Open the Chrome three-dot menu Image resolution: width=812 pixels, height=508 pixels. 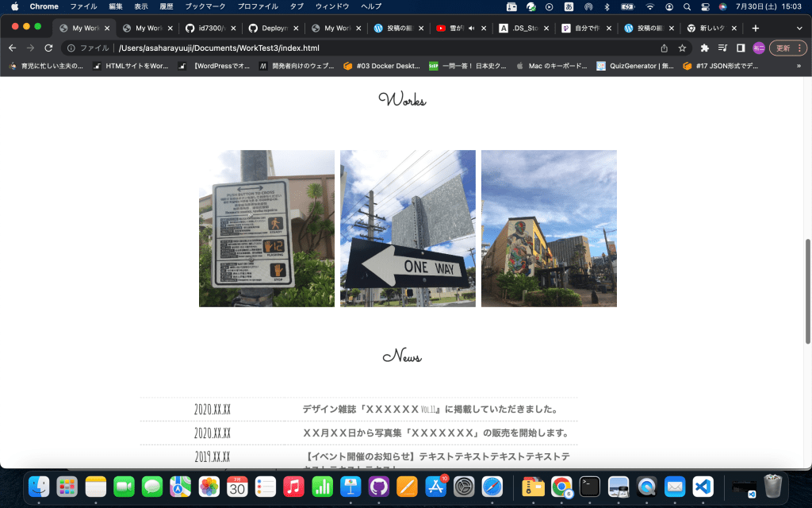pos(799,48)
